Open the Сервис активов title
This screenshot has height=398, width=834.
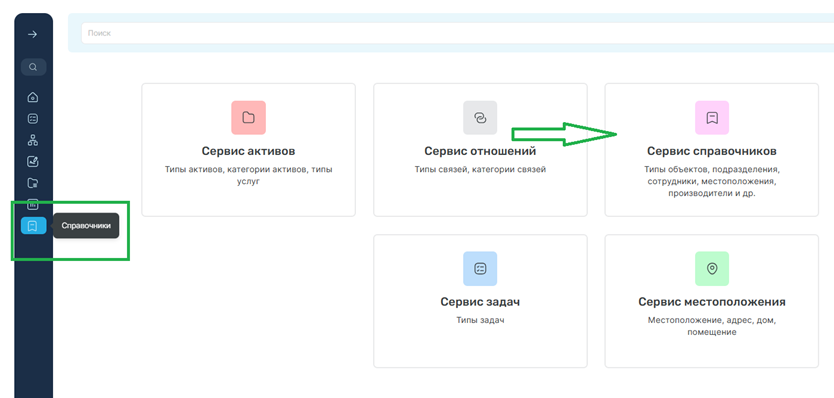(248, 151)
